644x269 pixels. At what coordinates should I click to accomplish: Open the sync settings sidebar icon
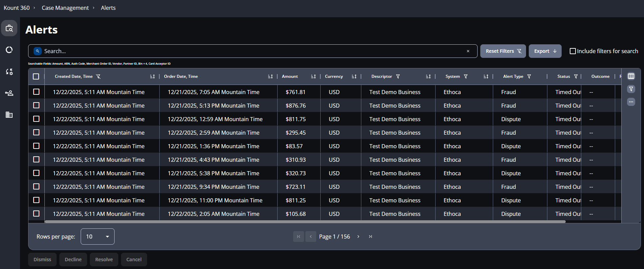(x=9, y=71)
